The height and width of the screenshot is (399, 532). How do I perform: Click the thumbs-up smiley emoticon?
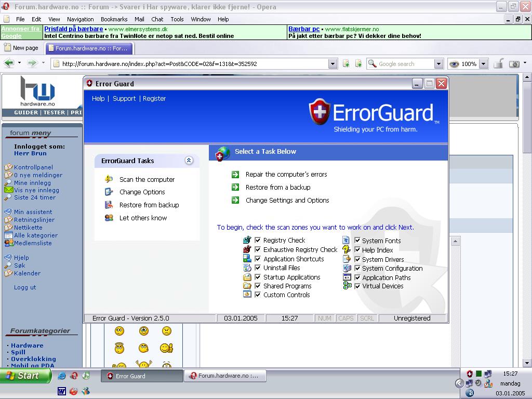point(166,348)
